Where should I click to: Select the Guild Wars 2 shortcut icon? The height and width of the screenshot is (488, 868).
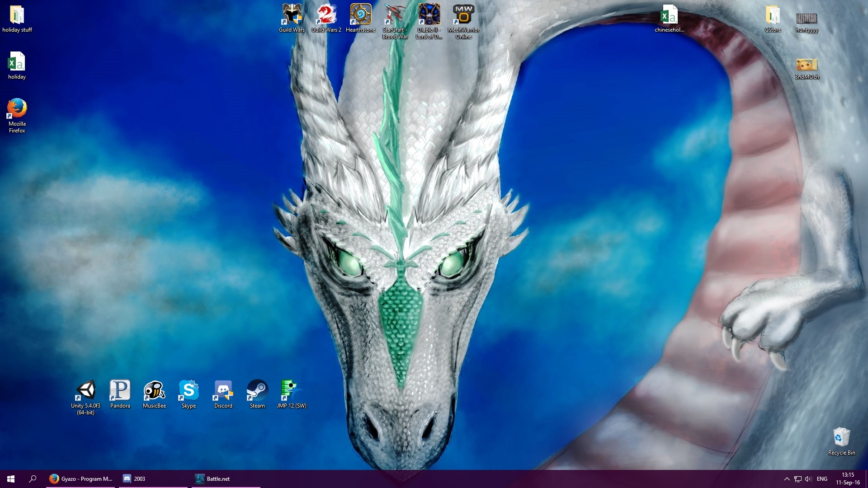(x=326, y=14)
